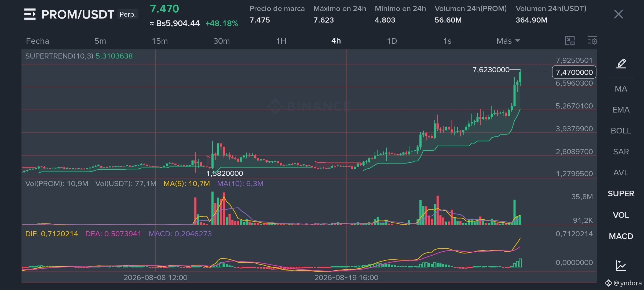
Task: Click the SUPERTREND value 5,3103638
Action: click(114, 56)
